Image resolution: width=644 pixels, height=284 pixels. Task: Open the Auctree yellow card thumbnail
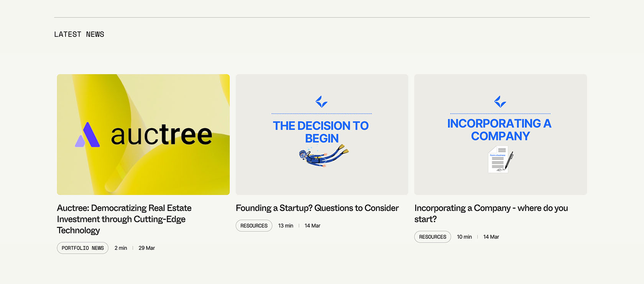coord(143,134)
